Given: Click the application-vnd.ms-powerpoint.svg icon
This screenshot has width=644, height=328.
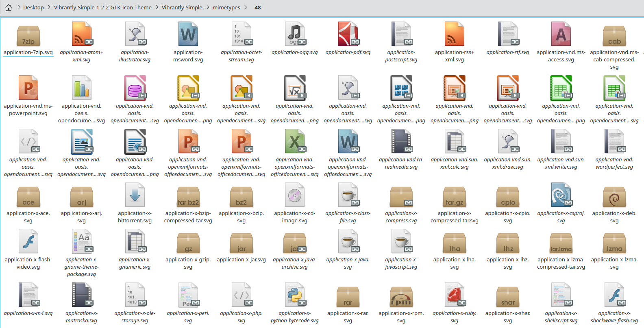Looking at the screenshot, I should (28, 88).
